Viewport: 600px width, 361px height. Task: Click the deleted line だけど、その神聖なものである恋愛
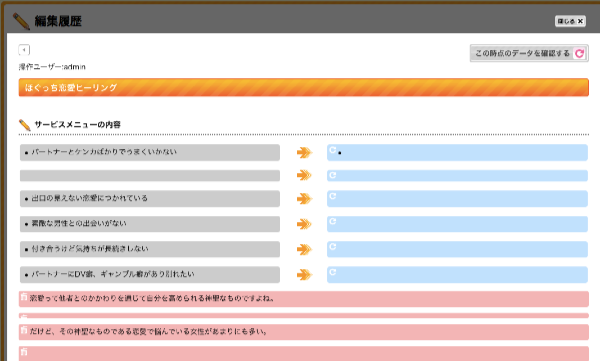coord(303,332)
